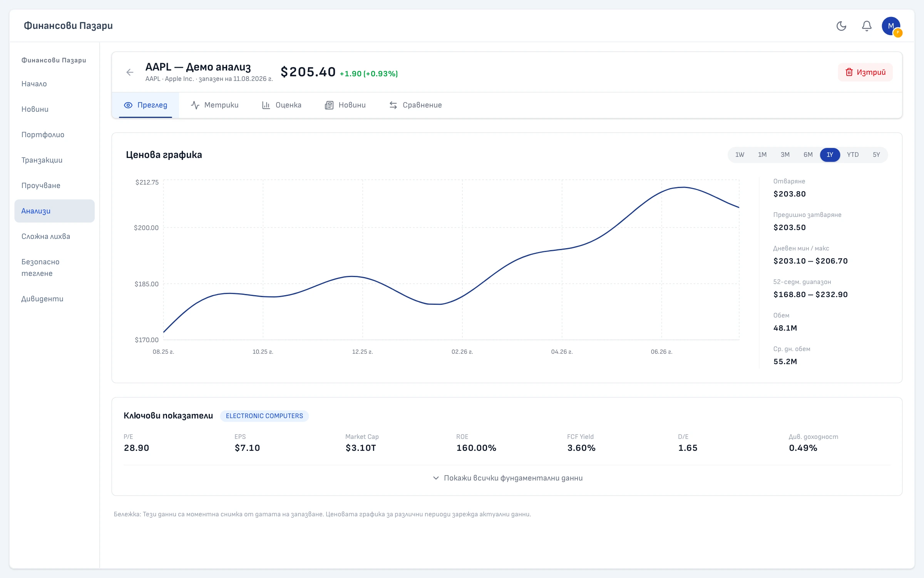This screenshot has height=578, width=924.
Task: Click the $205.40 current price
Action: pos(308,72)
